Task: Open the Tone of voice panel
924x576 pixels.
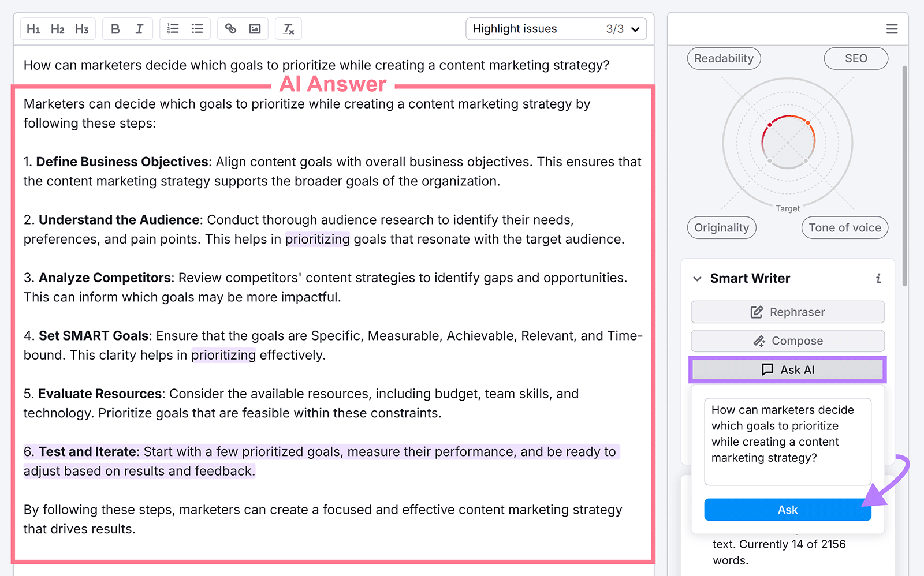Action: [844, 227]
